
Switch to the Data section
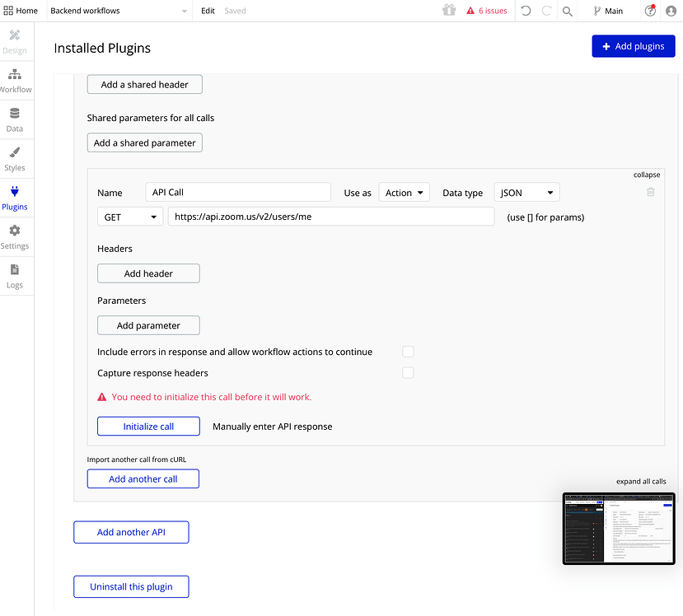[16, 119]
